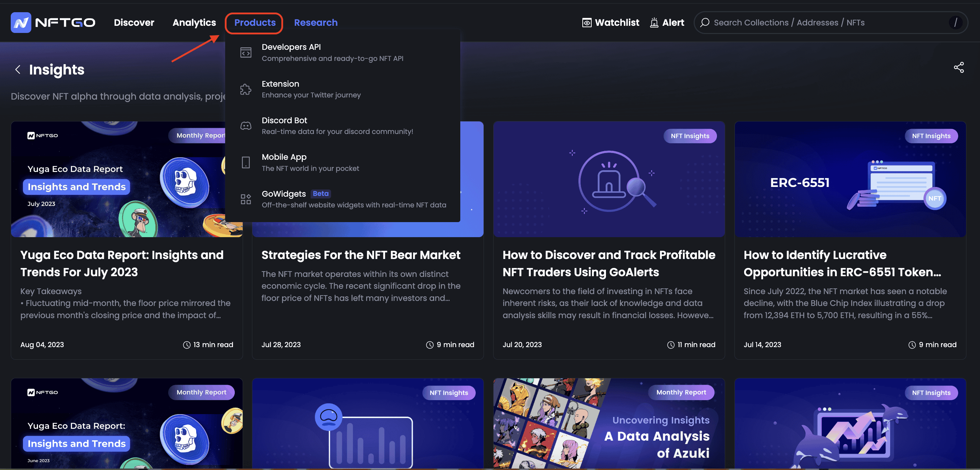
Task: Click the NFTGO wordmark
Action: click(x=65, y=23)
